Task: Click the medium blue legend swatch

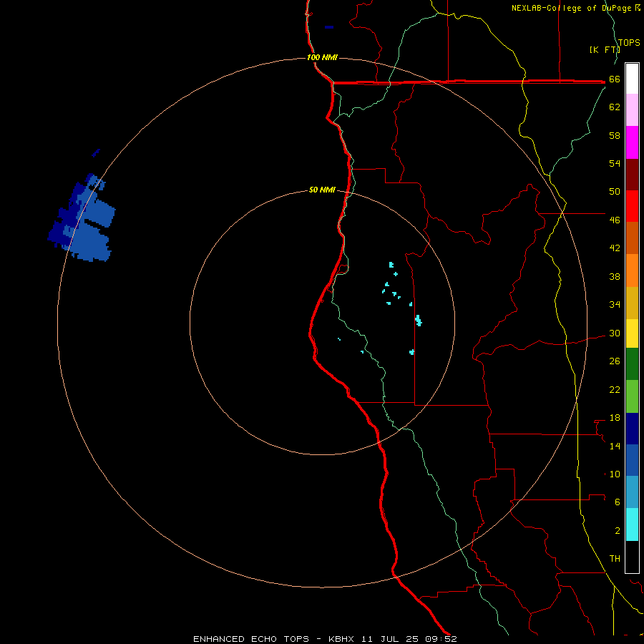Action: coord(632,460)
